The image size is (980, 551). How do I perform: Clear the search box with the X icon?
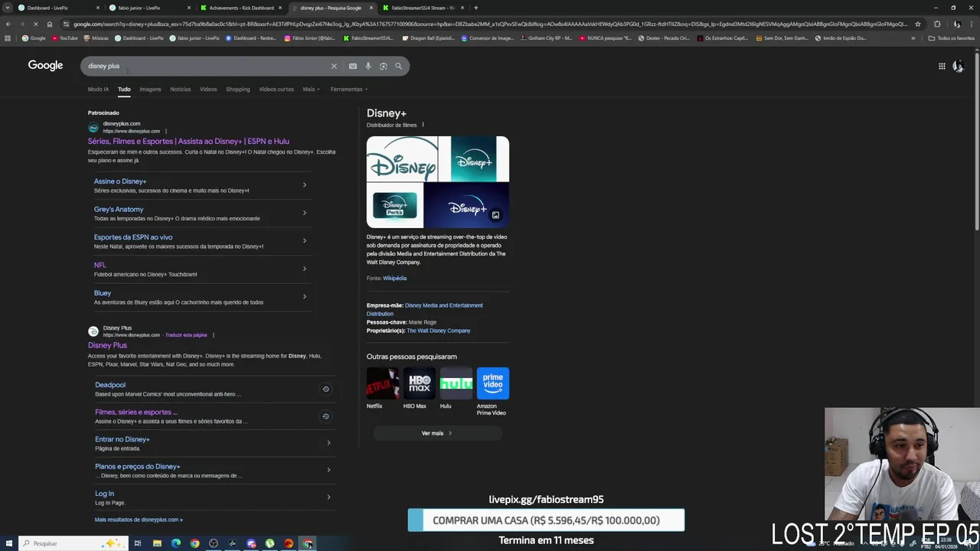pos(334,66)
